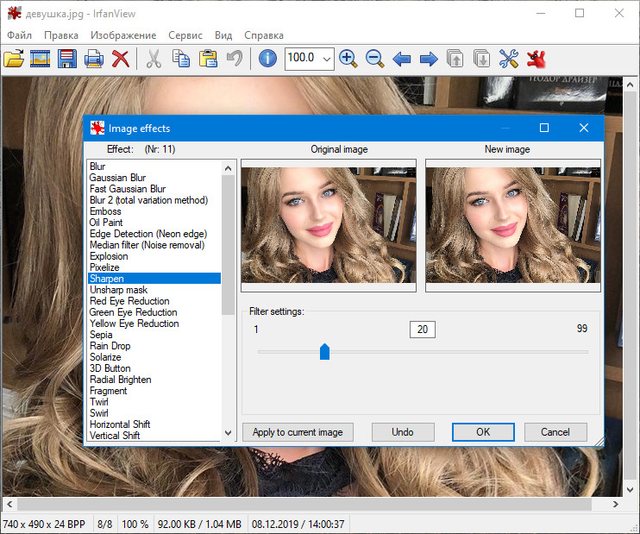Click the Print icon in toolbar

click(94, 59)
